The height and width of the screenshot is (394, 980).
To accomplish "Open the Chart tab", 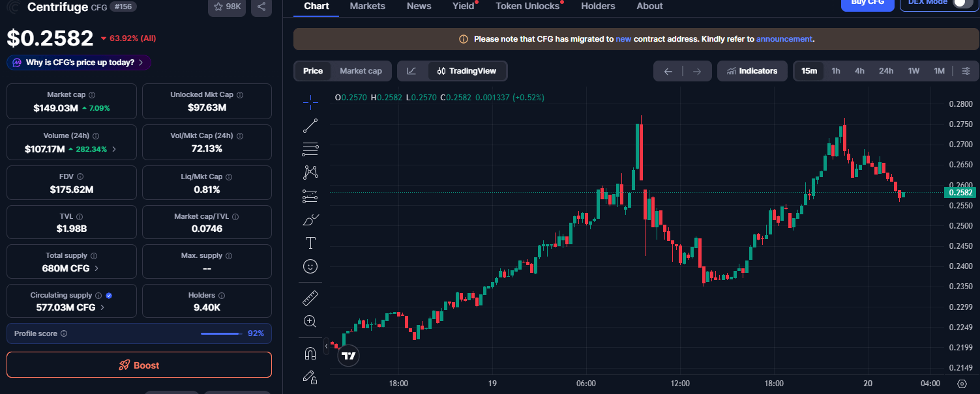I will (316, 6).
